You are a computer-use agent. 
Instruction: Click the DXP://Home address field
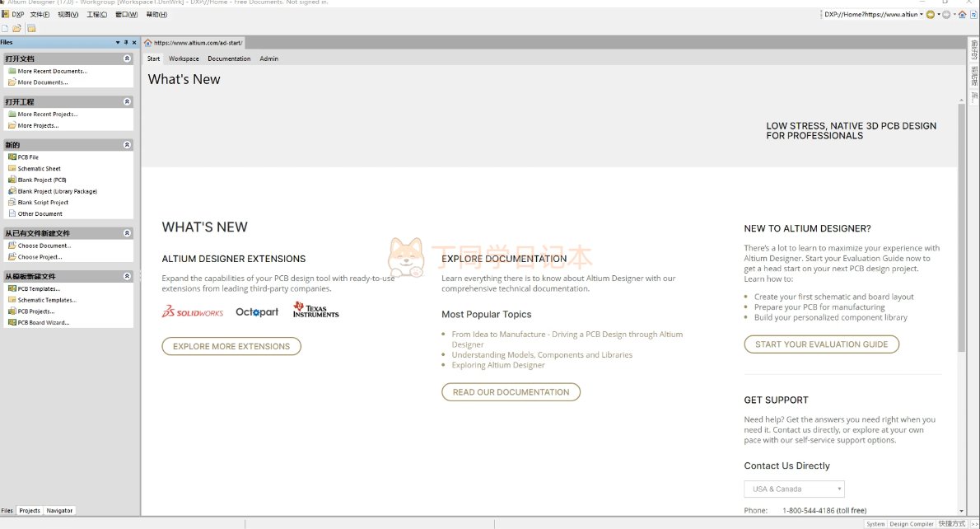click(x=870, y=14)
